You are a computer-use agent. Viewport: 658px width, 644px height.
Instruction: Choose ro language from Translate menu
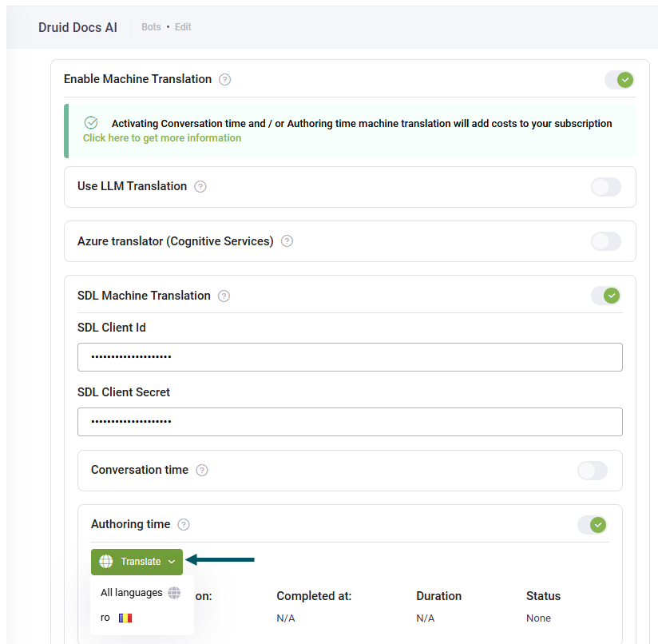[105, 618]
